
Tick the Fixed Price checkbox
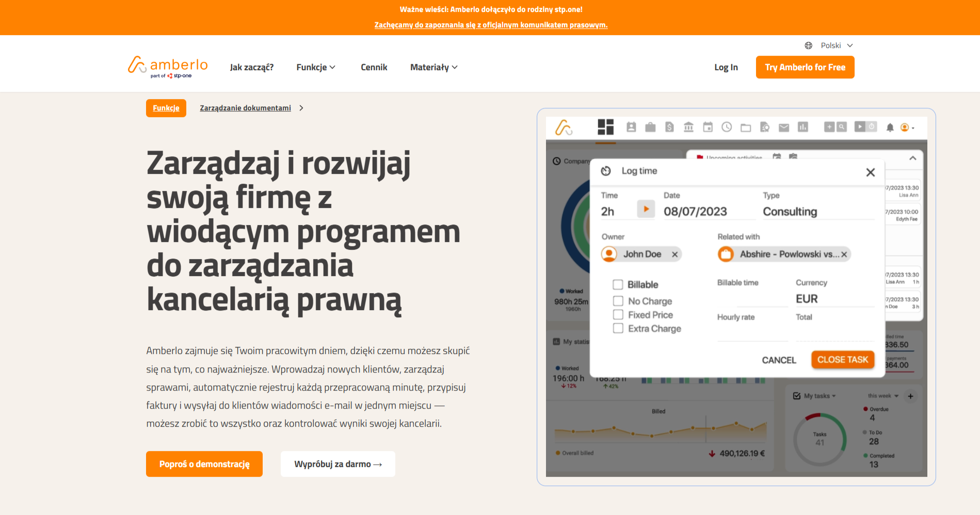pos(618,315)
